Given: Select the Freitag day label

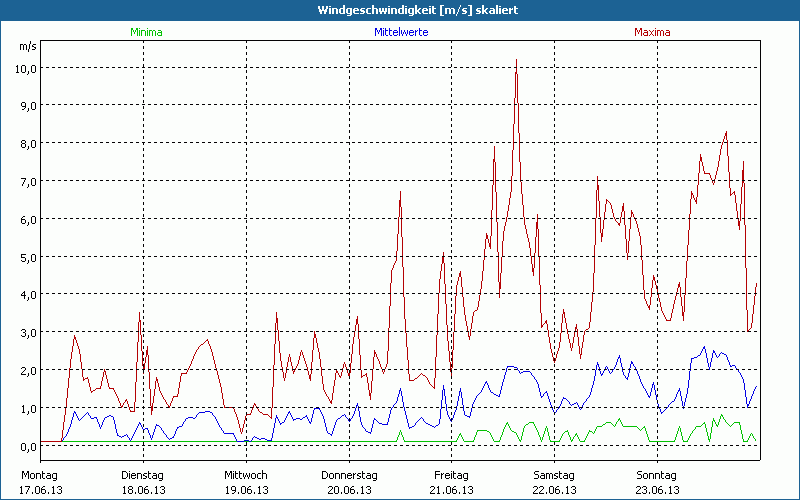Looking at the screenshot, I should pyautogui.click(x=452, y=474).
